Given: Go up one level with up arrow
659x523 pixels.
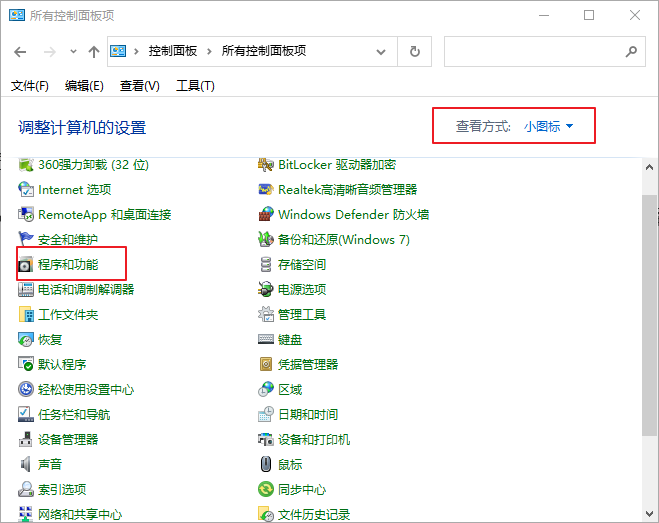Looking at the screenshot, I should pyautogui.click(x=94, y=52).
